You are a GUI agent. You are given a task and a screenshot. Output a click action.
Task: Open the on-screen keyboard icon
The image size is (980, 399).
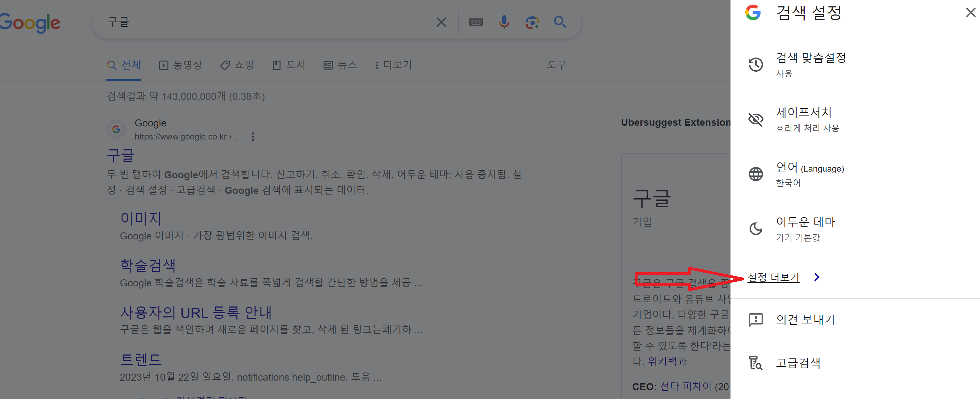click(x=476, y=22)
